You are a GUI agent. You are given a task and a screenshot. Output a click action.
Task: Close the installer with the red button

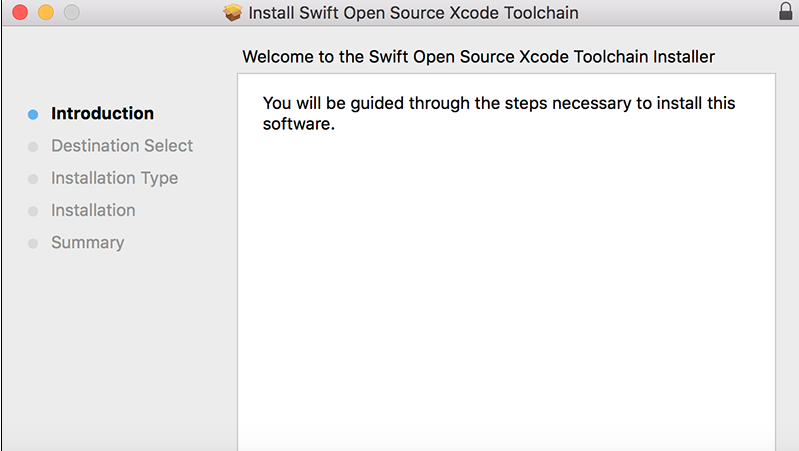(x=20, y=14)
